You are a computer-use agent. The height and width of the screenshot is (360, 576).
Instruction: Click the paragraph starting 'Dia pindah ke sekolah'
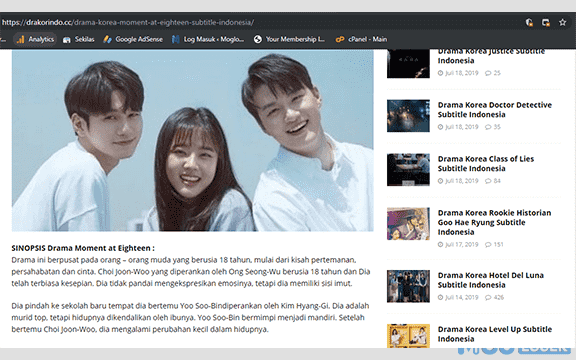click(190, 317)
